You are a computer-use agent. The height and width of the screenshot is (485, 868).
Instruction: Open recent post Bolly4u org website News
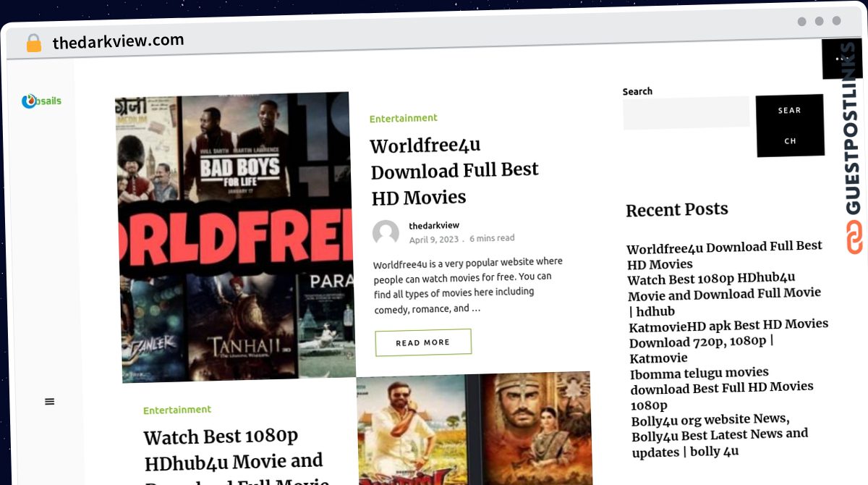pyautogui.click(x=720, y=435)
